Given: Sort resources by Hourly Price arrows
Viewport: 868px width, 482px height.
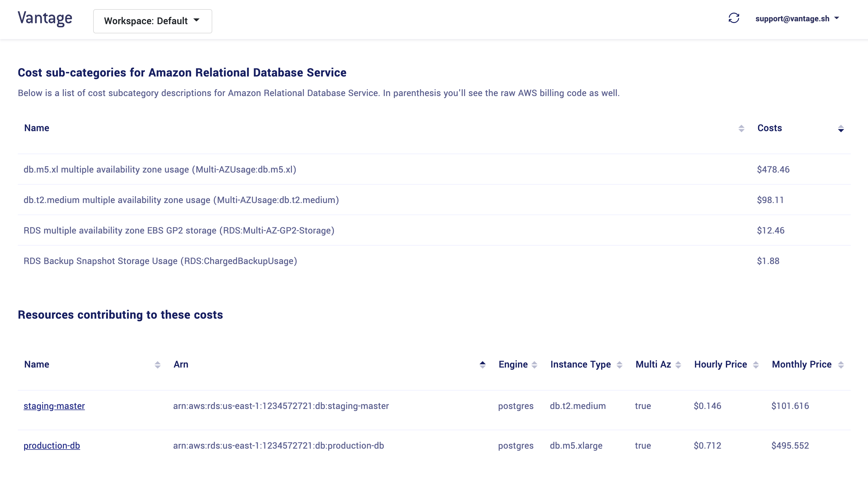Looking at the screenshot, I should click(x=756, y=365).
